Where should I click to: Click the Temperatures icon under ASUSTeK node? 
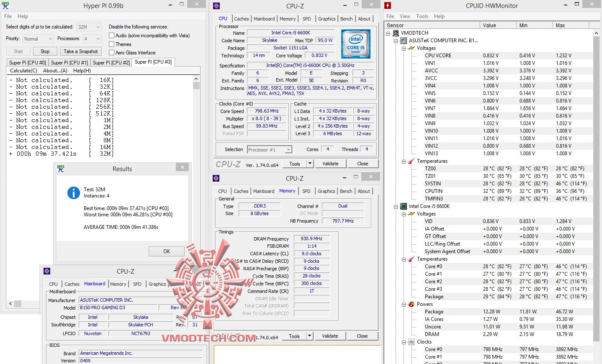pyautogui.click(x=412, y=161)
